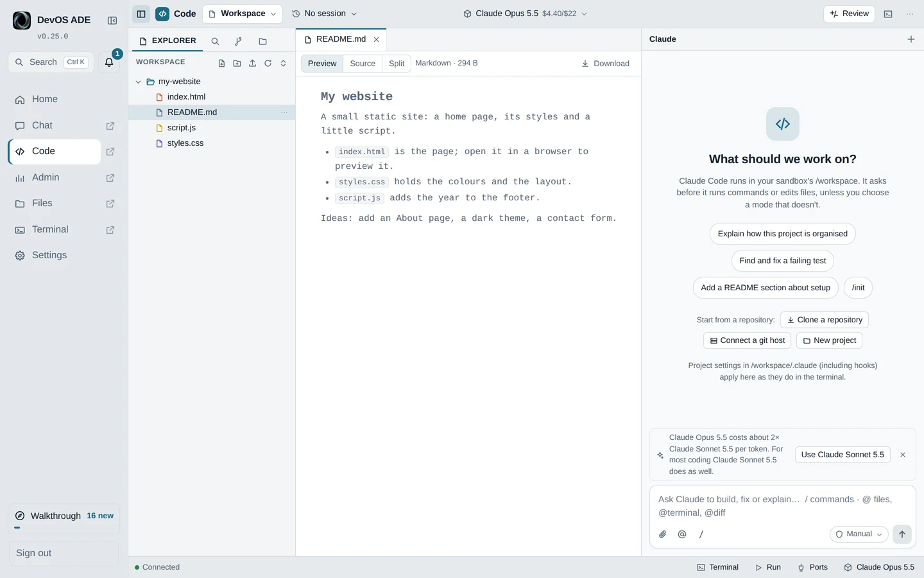Image resolution: width=924 pixels, height=578 pixels.
Task: Collapse the my-website folder
Action: tap(138, 82)
